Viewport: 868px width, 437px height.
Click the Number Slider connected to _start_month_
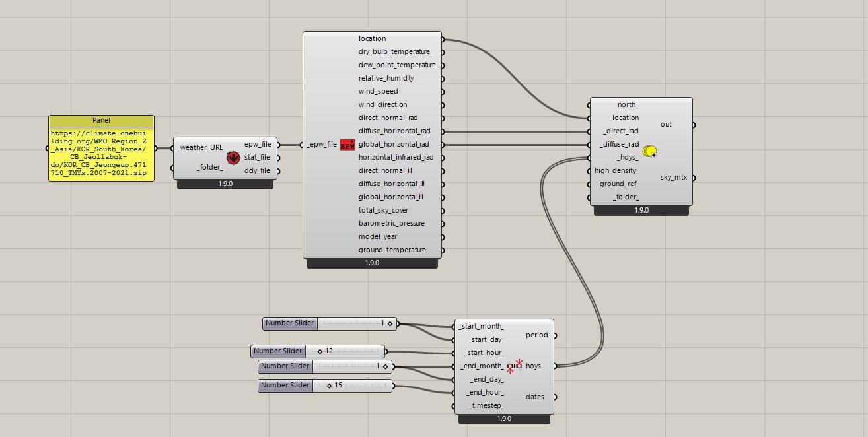point(289,323)
